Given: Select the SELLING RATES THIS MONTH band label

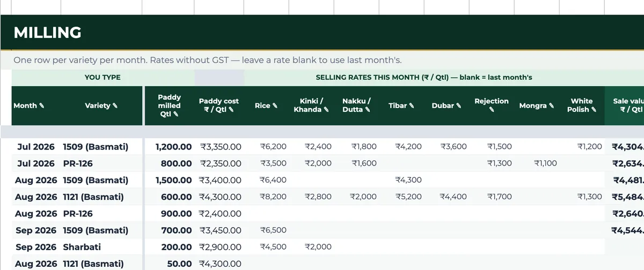Looking at the screenshot, I should (x=424, y=77).
